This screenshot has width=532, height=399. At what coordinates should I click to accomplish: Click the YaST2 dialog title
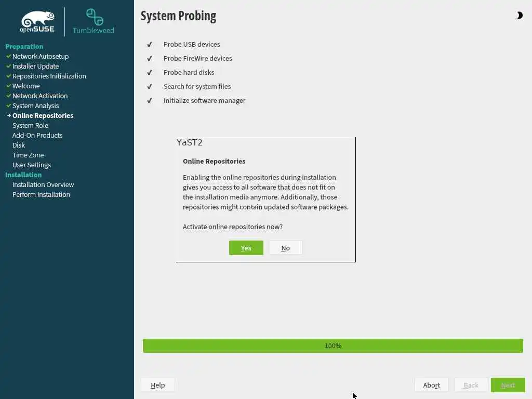189,142
